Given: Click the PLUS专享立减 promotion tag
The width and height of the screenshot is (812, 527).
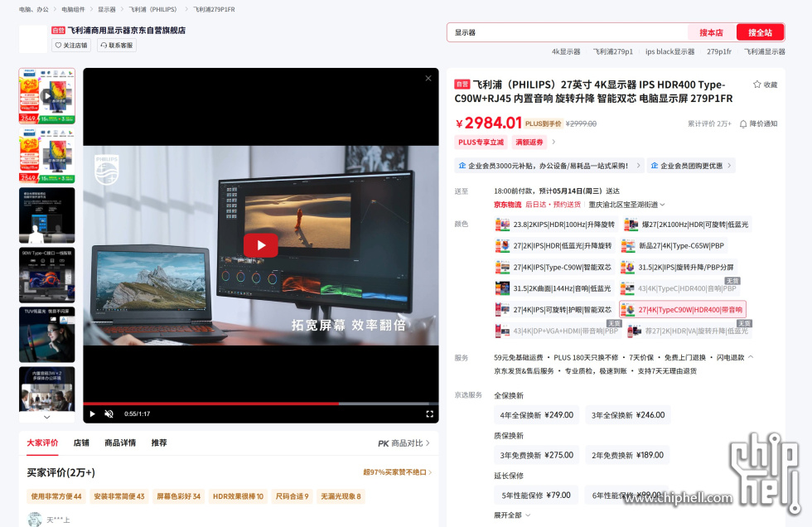Looking at the screenshot, I should (481, 142).
